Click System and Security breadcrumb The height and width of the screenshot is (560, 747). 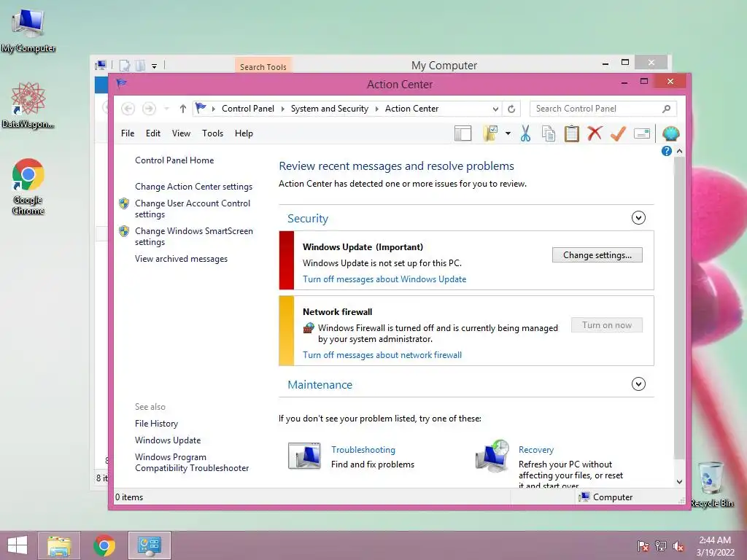[x=330, y=109]
